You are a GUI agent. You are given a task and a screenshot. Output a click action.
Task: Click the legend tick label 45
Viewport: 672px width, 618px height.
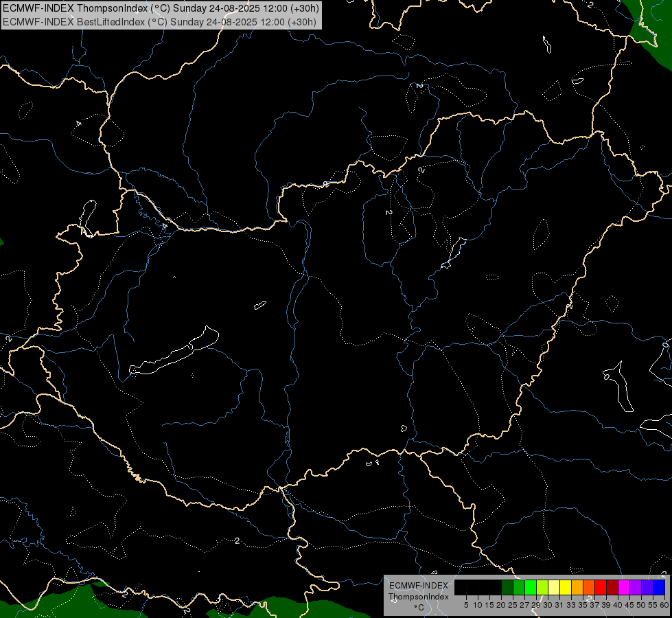pyautogui.click(x=629, y=605)
